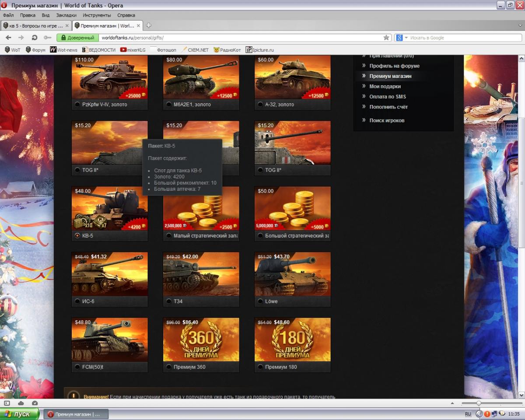The width and height of the screenshot is (525, 420).
Task: Open the Правка menu
Action: 28,15
